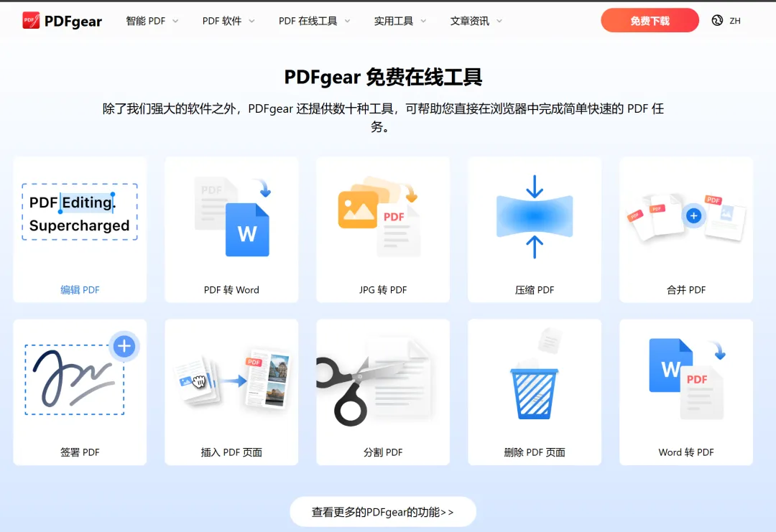Image resolution: width=776 pixels, height=532 pixels.
Task: Expand the chevron beside PDF 在线工具
Action: (347, 21)
